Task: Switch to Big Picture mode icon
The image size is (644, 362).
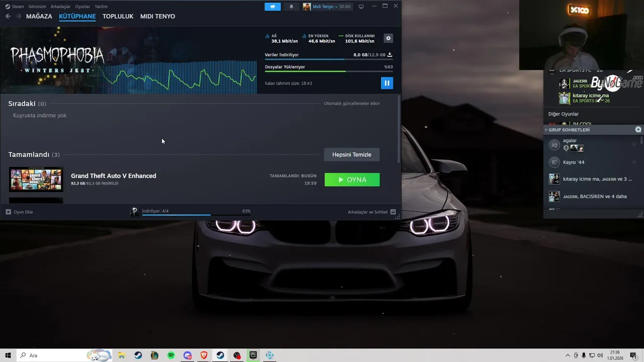Action: pyautogui.click(x=361, y=7)
